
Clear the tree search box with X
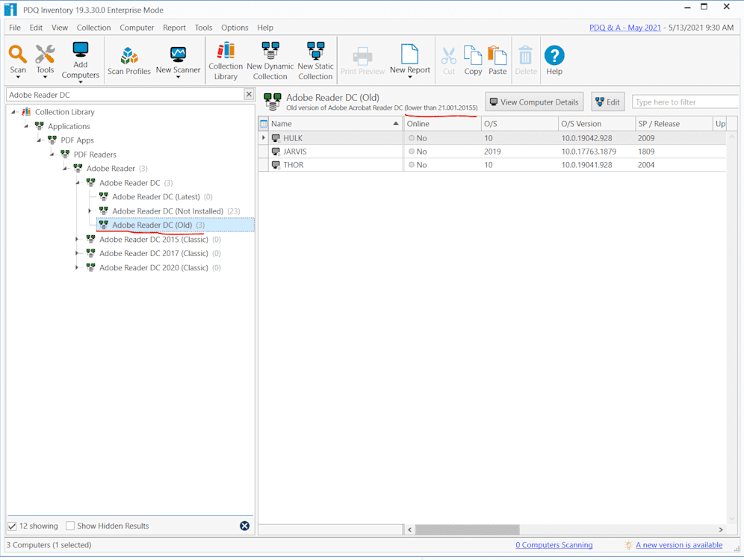point(249,94)
